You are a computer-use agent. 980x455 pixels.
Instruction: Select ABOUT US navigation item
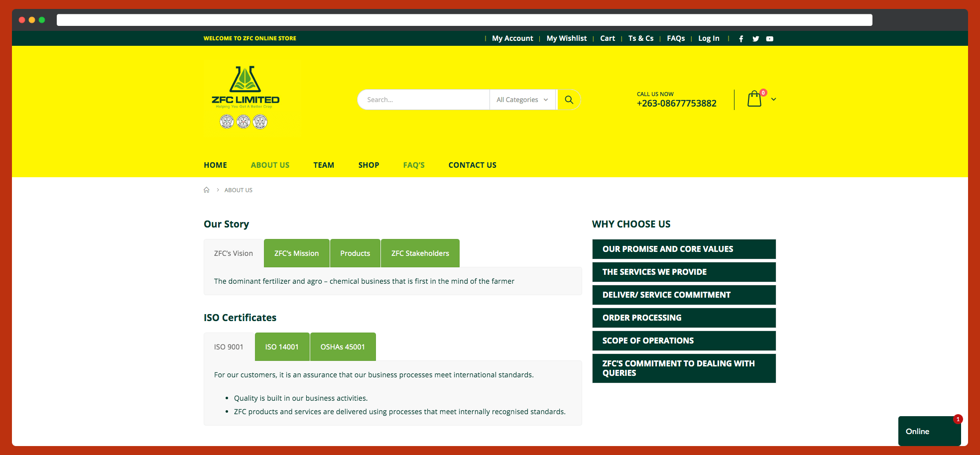(270, 165)
